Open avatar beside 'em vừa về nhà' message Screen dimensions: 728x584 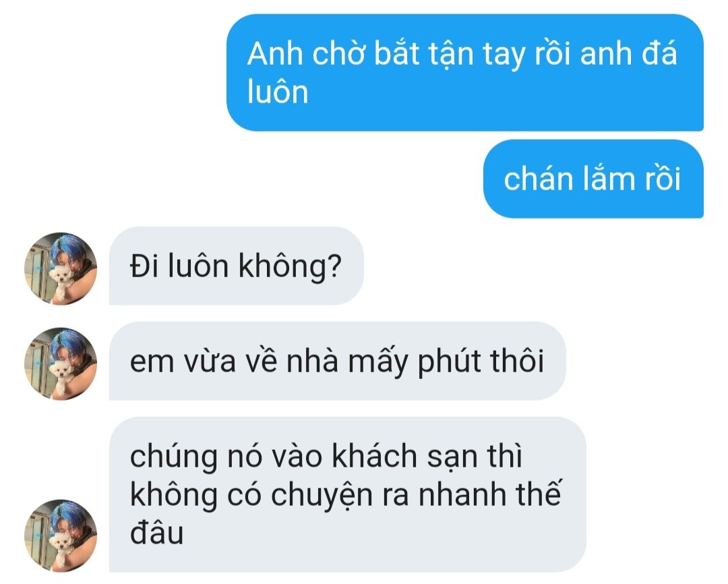[x=61, y=363]
